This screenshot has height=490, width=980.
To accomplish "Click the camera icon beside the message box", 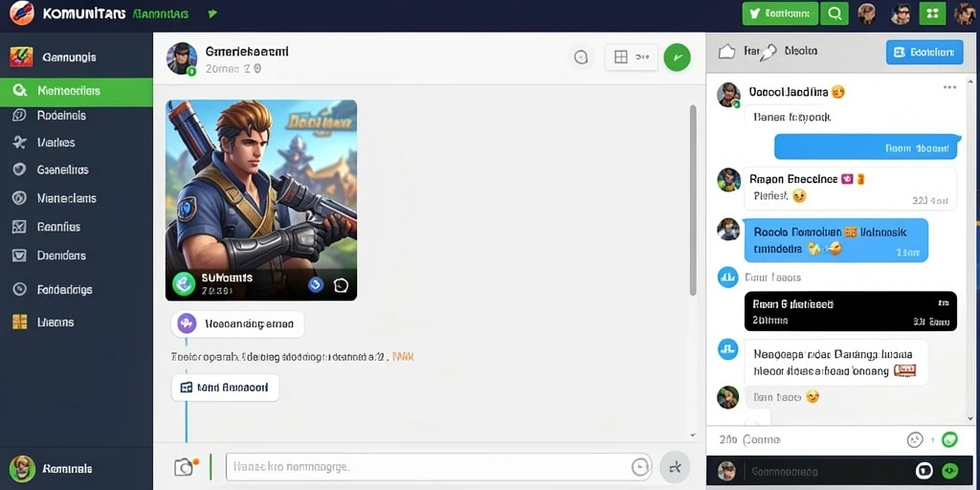I will coord(184,467).
